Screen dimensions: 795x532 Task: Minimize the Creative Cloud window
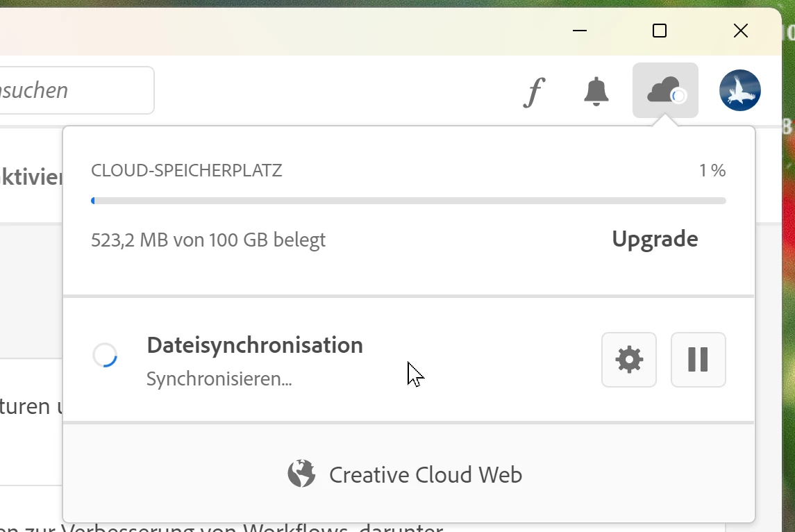(x=580, y=31)
